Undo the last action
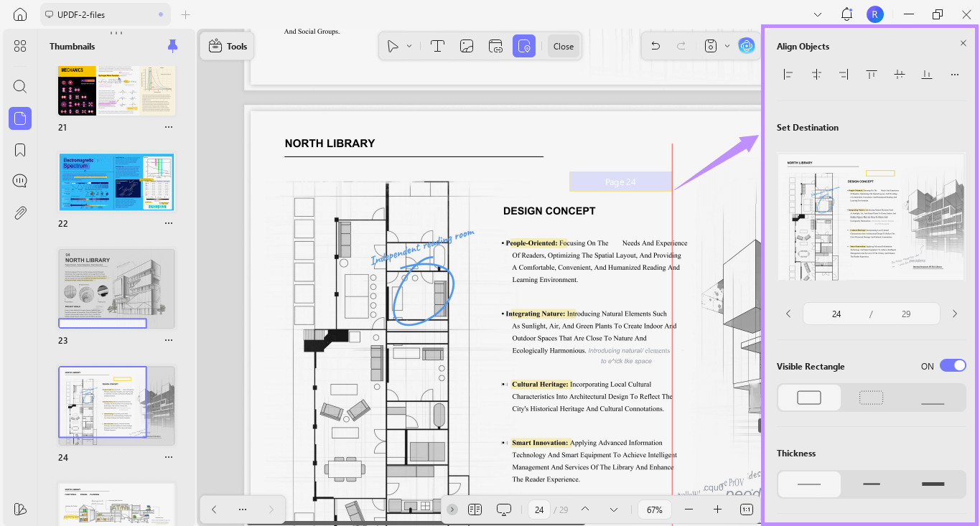Viewport: 980px width, 526px height. [655, 46]
